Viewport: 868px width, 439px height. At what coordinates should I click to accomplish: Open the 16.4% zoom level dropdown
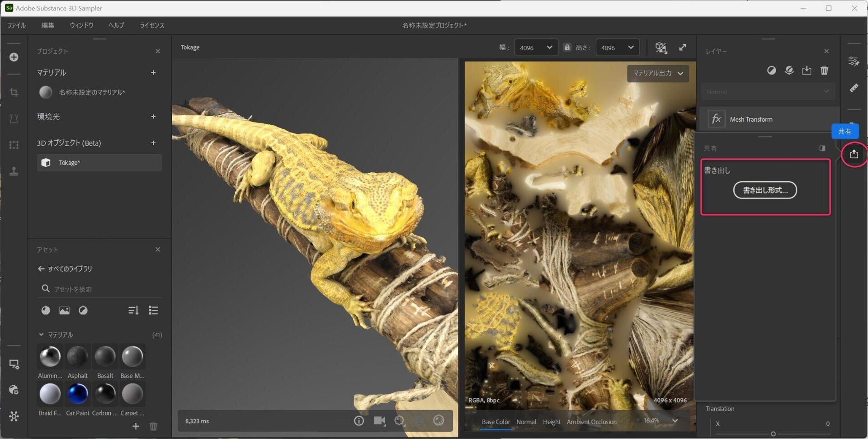pyautogui.click(x=660, y=420)
